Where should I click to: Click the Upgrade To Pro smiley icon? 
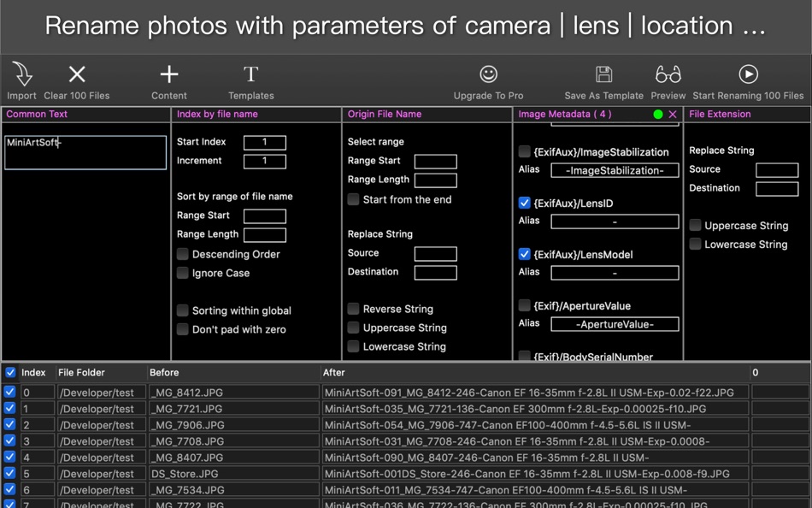click(488, 74)
